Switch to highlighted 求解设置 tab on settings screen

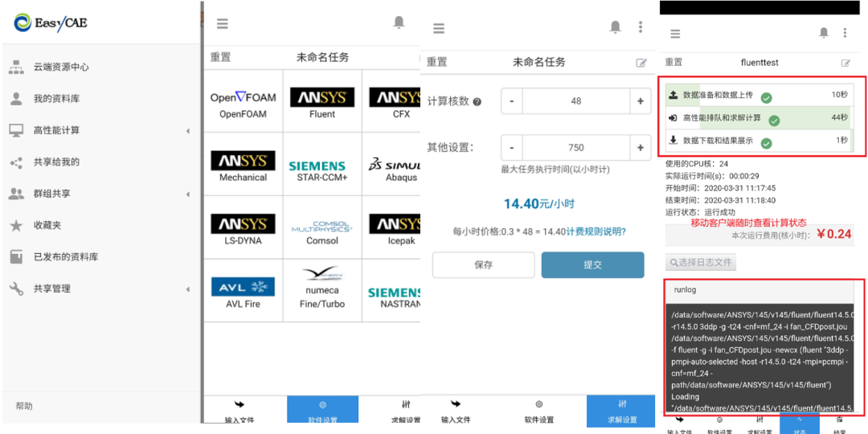(620, 410)
